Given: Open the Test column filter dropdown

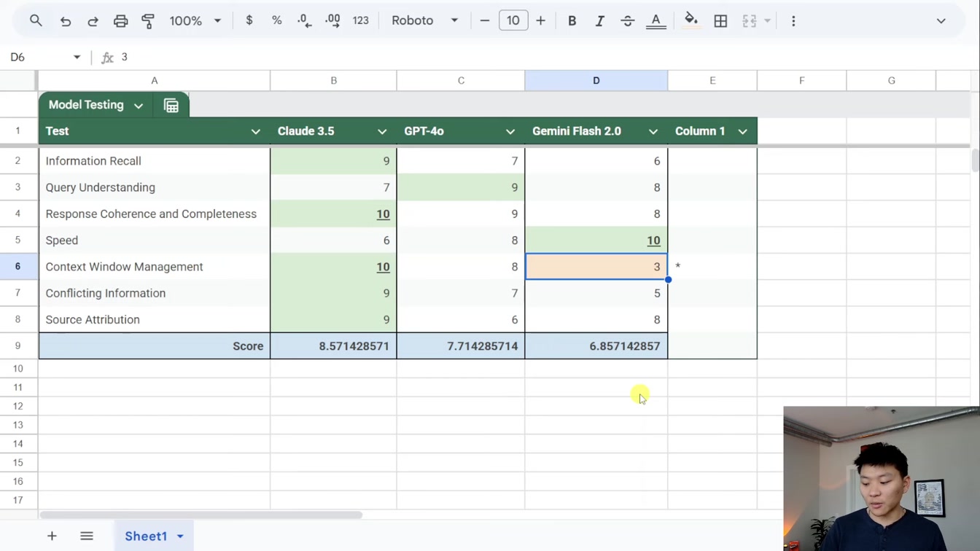Looking at the screenshot, I should click(x=255, y=131).
